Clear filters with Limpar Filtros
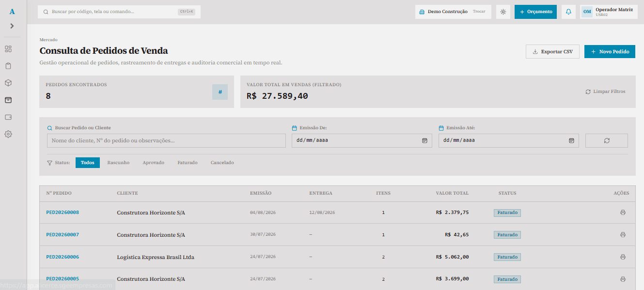 [x=605, y=92]
